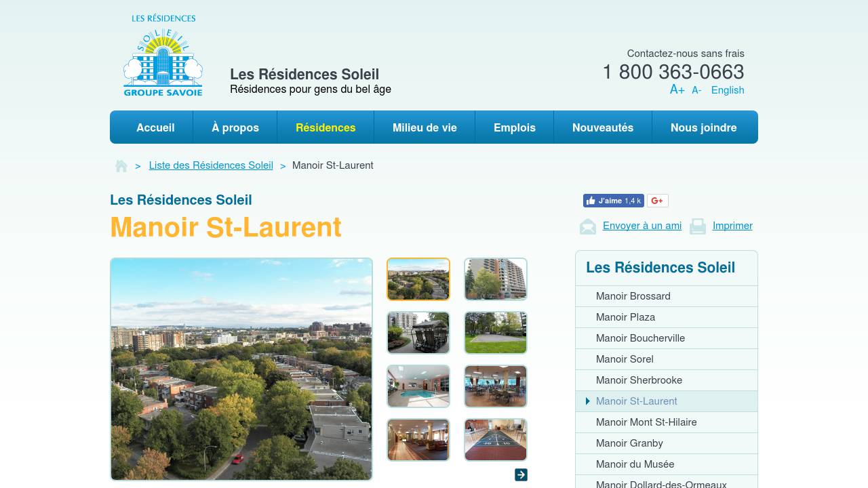Image resolution: width=868 pixels, height=488 pixels.
Task: Select the high-rise building exterior thumbnail
Action: pos(496,279)
